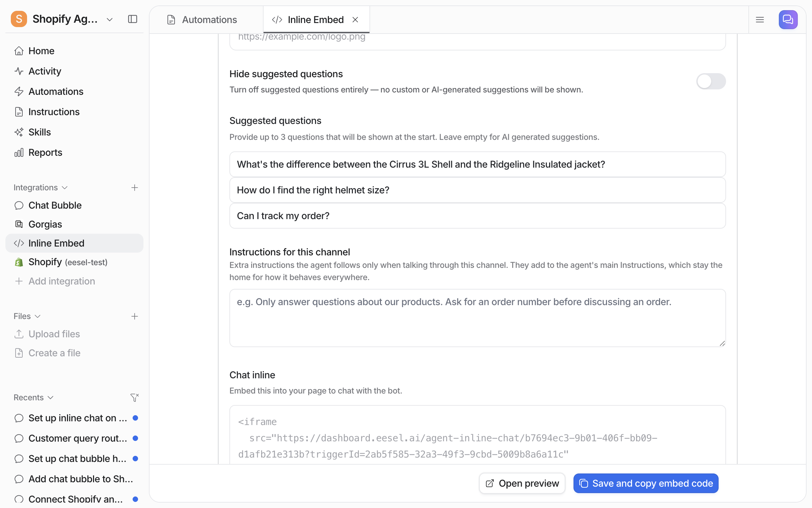Image resolution: width=812 pixels, height=508 pixels.
Task: Open Instructions in the sidebar
Action: pos(74,112)
